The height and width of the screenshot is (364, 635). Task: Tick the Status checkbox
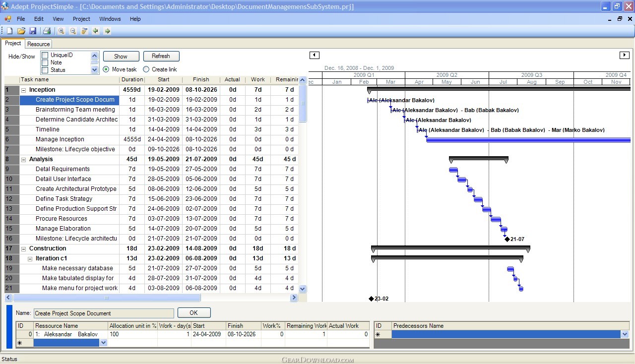[x=45, y=70]
